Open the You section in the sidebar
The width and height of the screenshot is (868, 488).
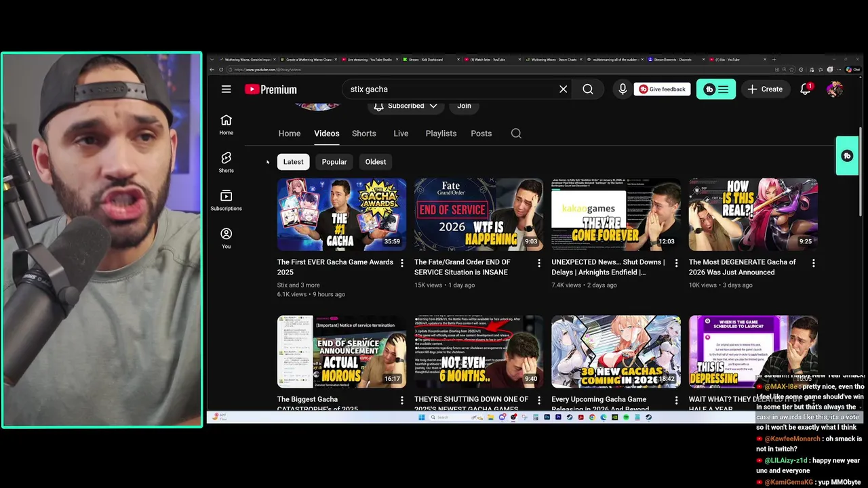(226, 238)
